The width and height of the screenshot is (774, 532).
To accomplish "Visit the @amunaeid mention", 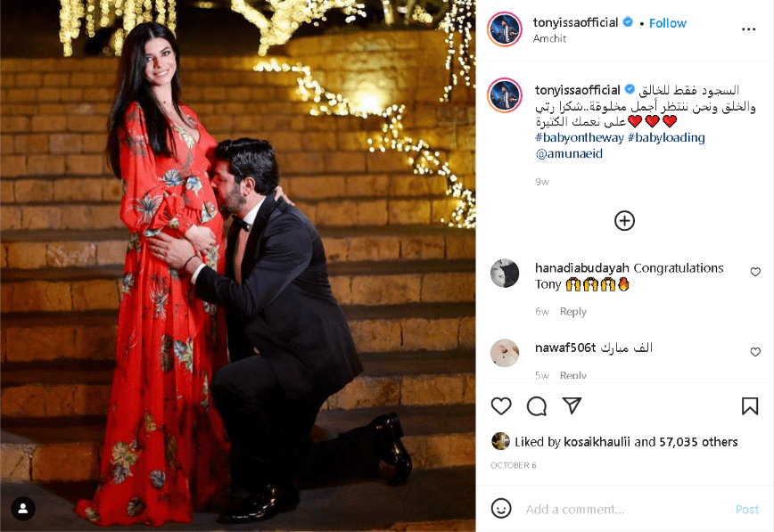I will [569, 153].
